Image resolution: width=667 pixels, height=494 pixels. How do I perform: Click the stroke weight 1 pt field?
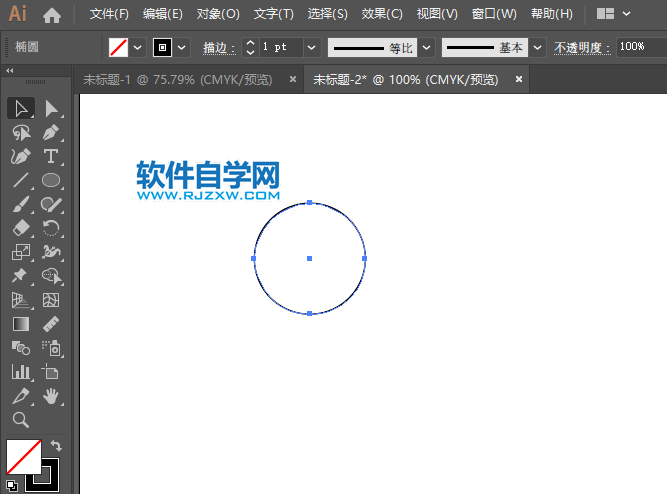tap(281, 47)
